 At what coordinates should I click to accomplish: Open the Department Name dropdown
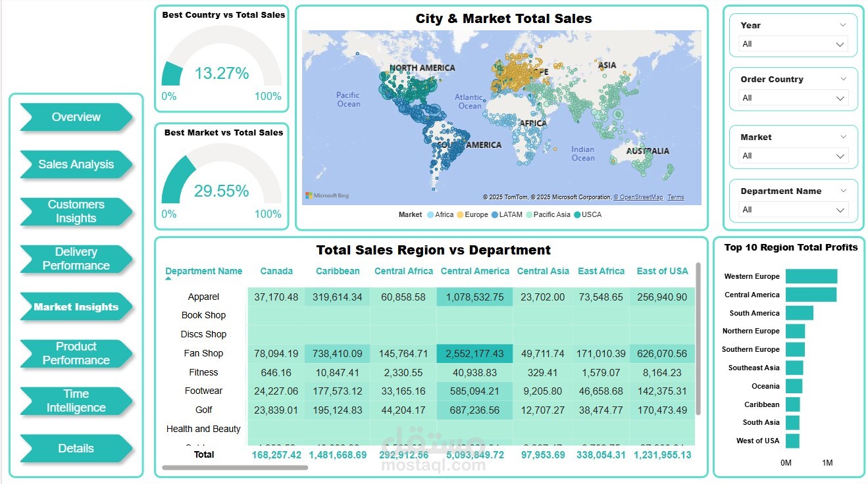pos(792,210)
